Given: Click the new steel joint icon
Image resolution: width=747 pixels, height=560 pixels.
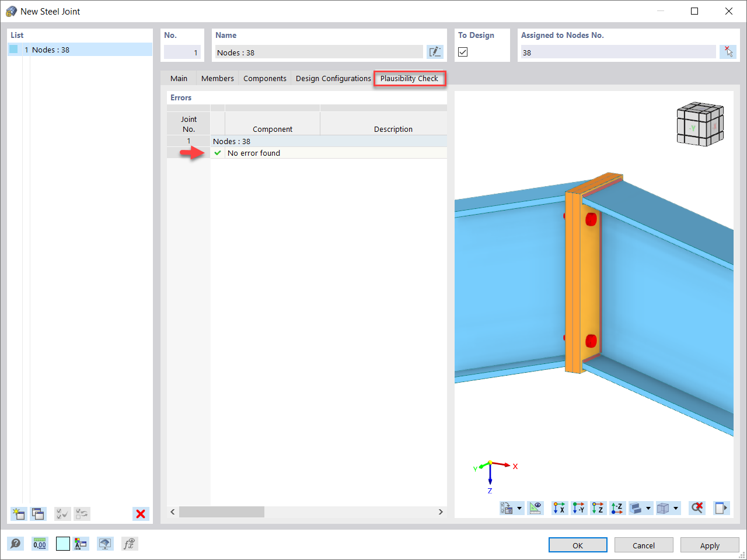Looking at the screenshot, I should pos(19,514).
